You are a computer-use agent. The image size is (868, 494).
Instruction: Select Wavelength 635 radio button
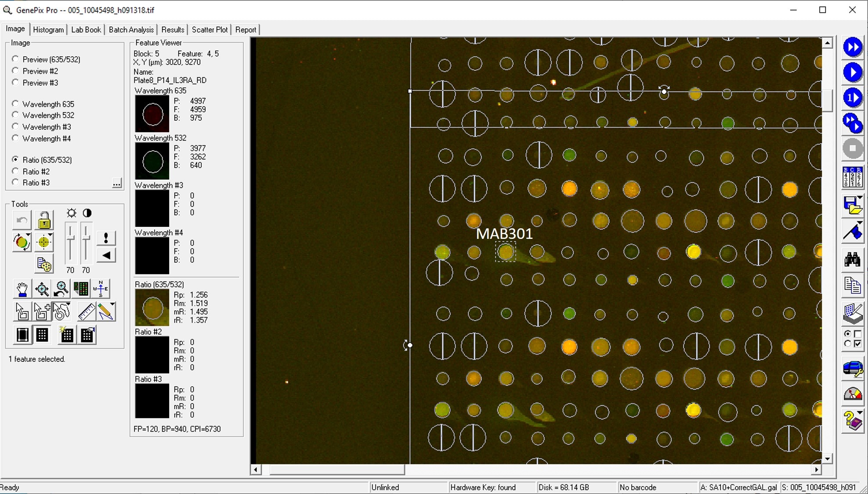16,104
